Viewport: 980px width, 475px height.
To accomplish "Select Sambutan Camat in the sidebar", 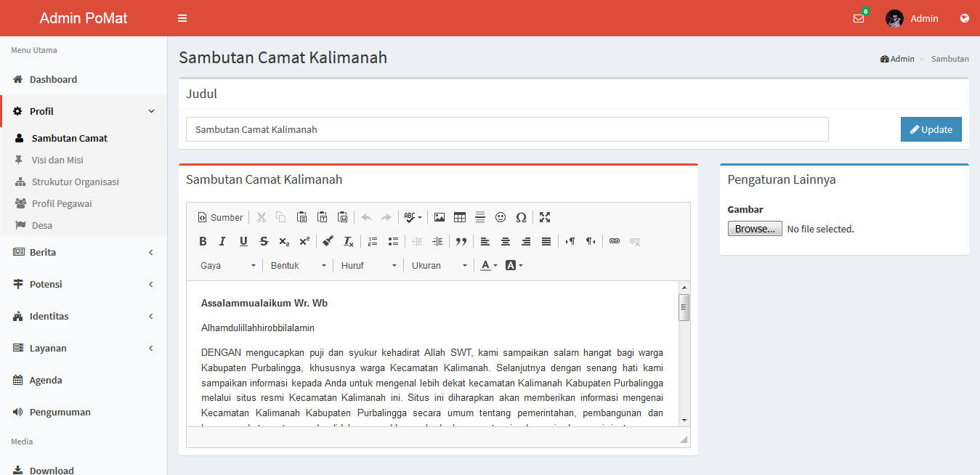I will 70,137.
